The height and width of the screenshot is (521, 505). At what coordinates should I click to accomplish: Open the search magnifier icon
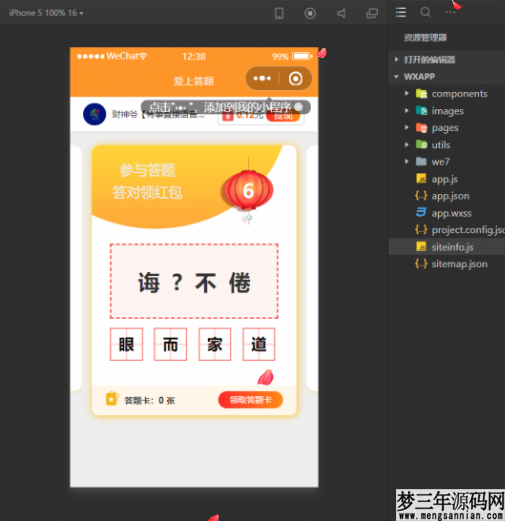tap(425, 12)
